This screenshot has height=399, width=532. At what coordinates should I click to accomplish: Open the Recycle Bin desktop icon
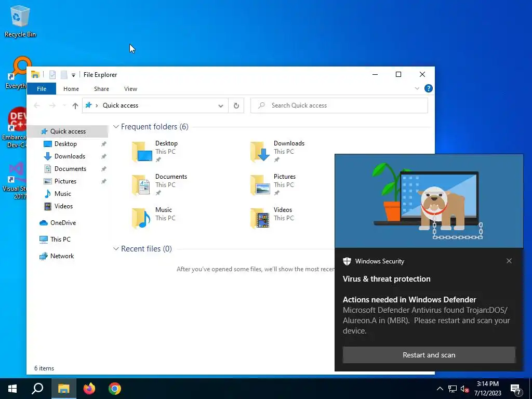(20, 21)
